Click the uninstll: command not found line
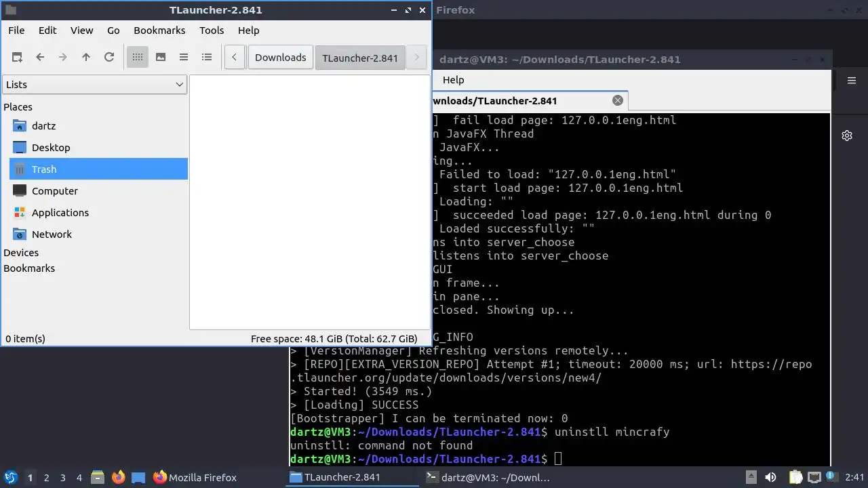The height and width of the screenshot is (488, 868). pos(381,445)
